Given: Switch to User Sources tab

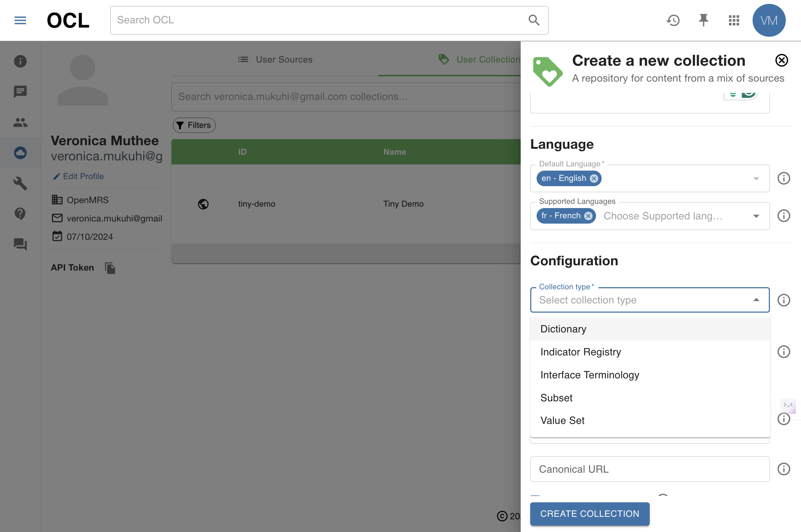Looking at the screenshot, I should click(275, 59).
